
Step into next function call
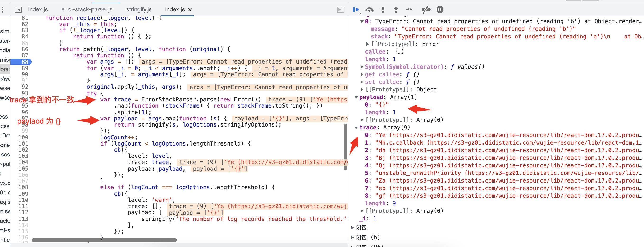coord(383,9)
